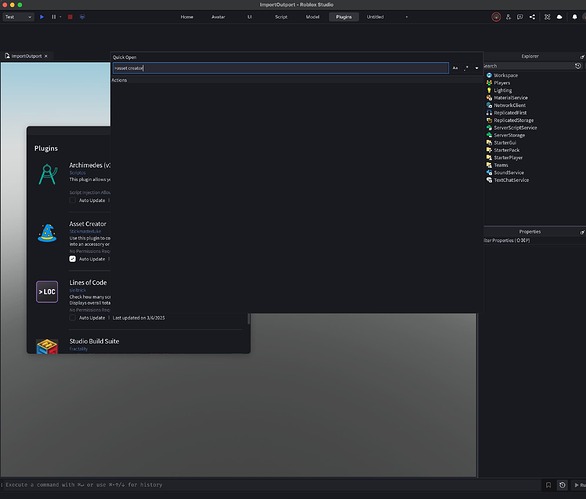Screen dimensions: 586x499
Task: Click the Lines of Code plugin icon
Action: (x=47, y=292)
